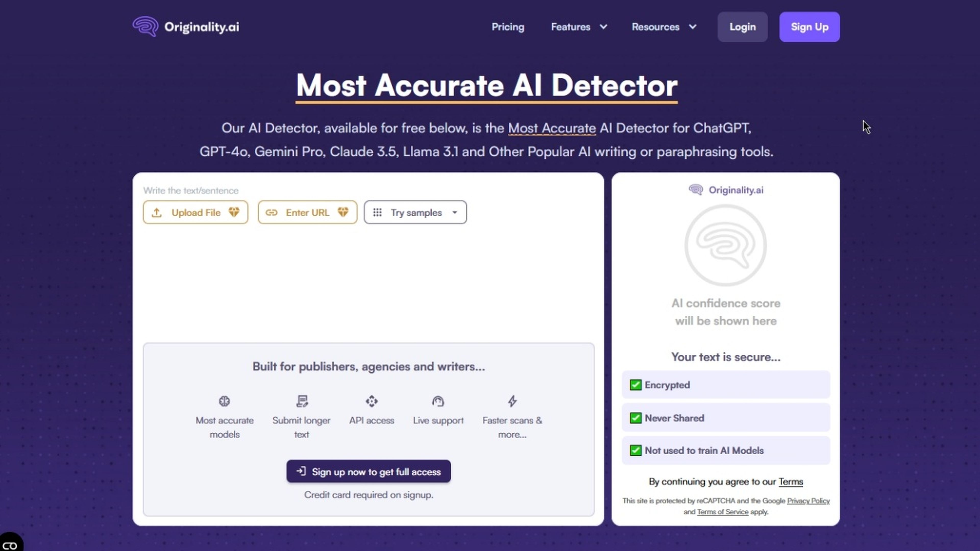Click the Try samples caret arrow

[x=455, y=212]
